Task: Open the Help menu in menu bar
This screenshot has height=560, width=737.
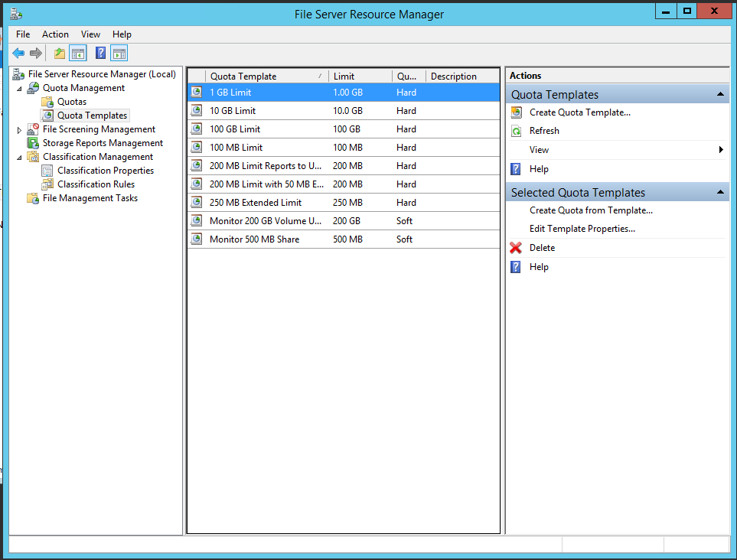Action: click(122, 34)
